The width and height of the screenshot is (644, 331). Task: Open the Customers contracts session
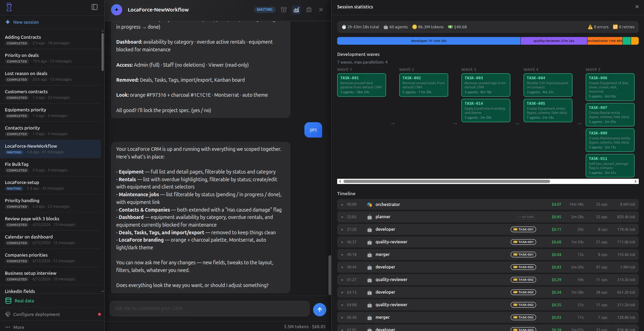pos(51,94)
